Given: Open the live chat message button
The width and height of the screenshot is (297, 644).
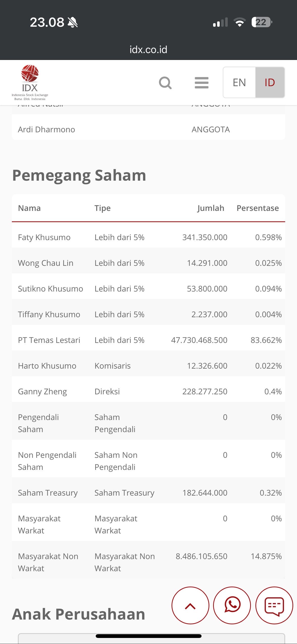Looking at the screenshot, I should coord(274,605).
